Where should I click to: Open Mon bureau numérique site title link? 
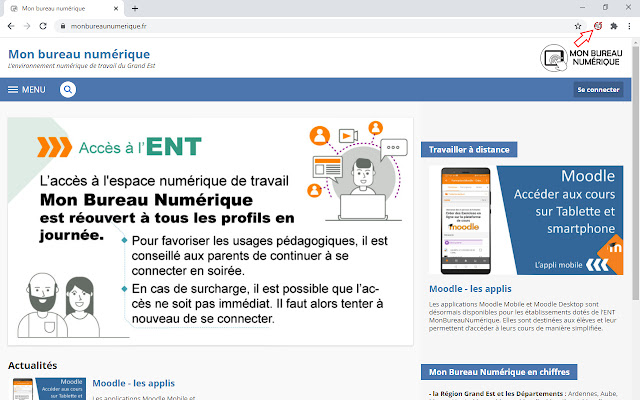[x=79, y=54]
